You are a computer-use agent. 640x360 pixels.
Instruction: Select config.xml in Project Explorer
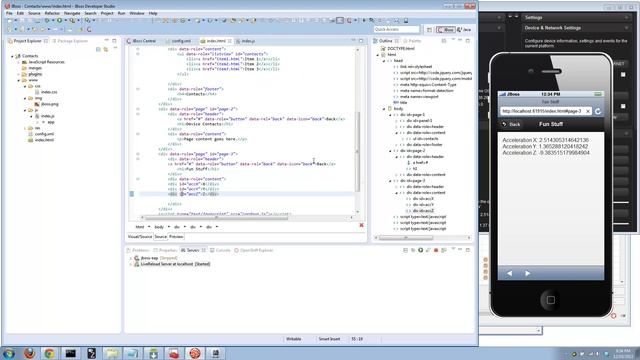44,134
